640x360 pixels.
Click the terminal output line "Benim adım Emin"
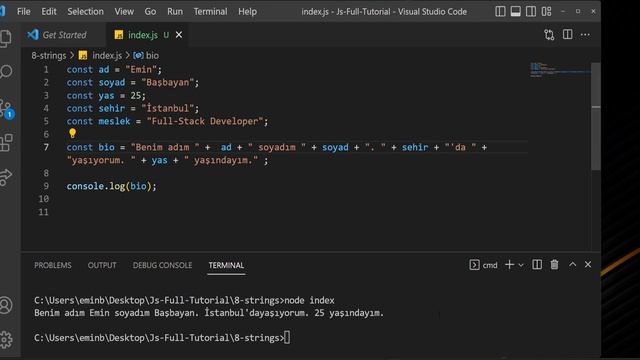coord(209,313)
